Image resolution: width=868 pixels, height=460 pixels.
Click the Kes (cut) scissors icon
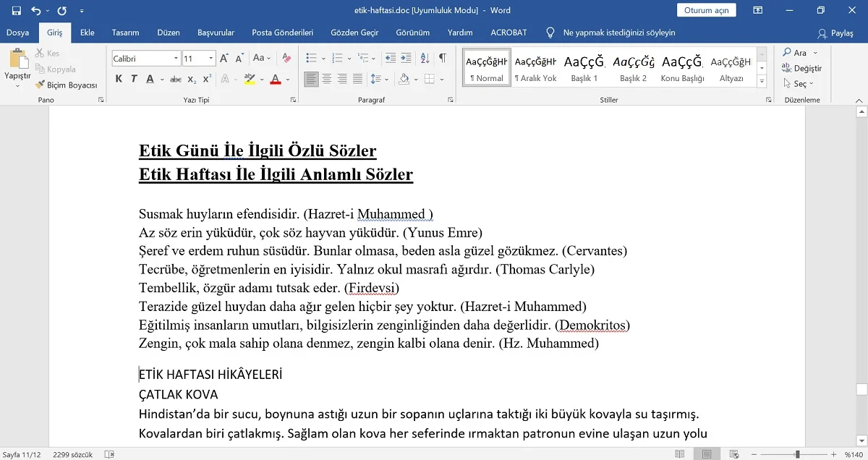[x=40, y=54]
